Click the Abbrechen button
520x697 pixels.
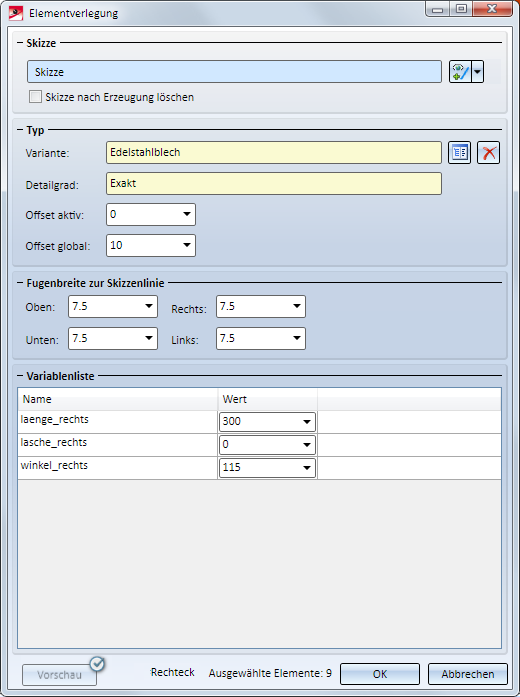pyautogui.click(x=468, y=674)
